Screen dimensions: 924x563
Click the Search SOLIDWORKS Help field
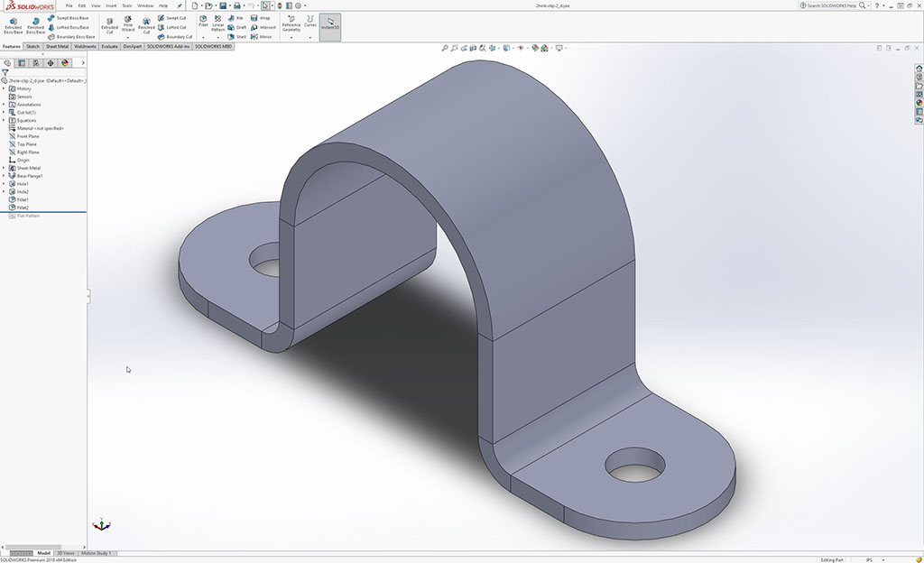(x=831, y=5)
